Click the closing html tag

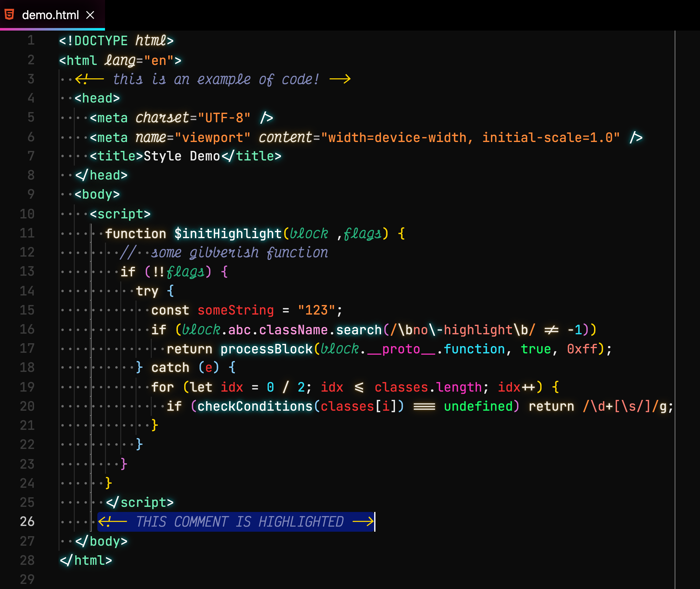[86, 560]
